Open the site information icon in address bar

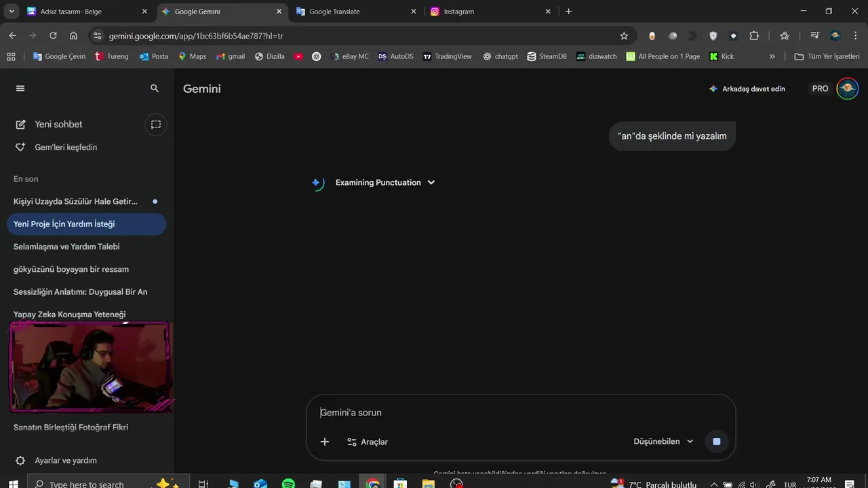click(97, 36)
